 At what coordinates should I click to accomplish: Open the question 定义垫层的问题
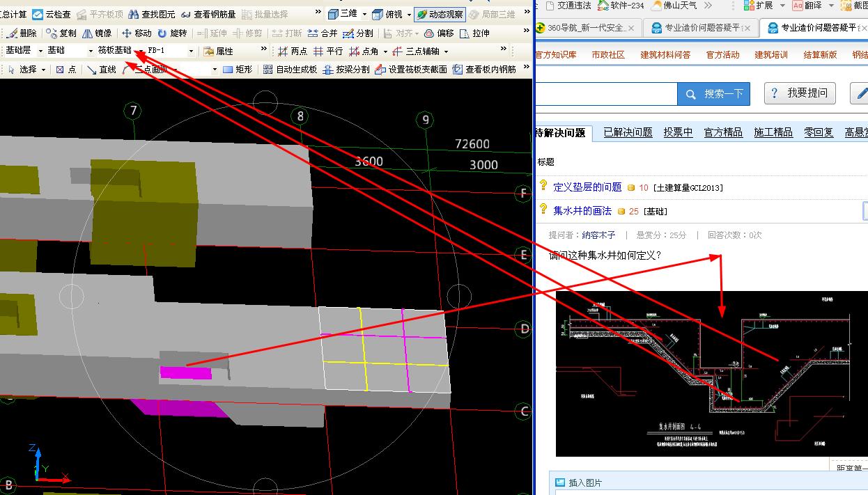[587, 187]
